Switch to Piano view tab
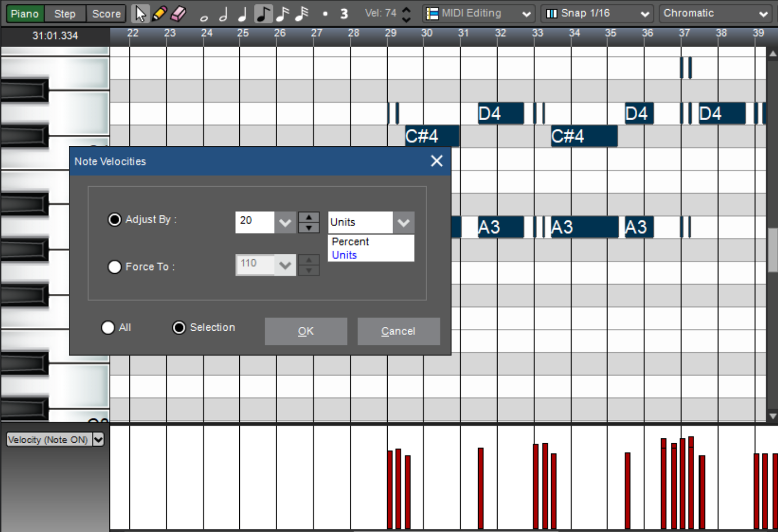 25,14
